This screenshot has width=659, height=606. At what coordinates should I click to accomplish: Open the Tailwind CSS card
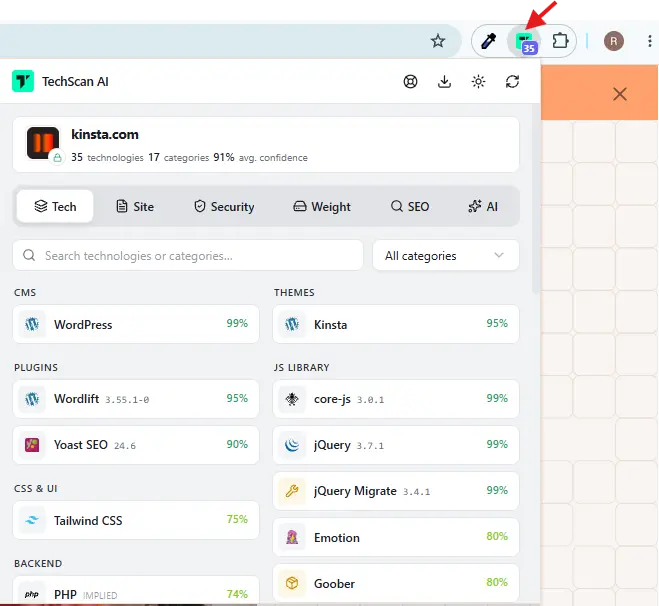[x=136, y=520]
